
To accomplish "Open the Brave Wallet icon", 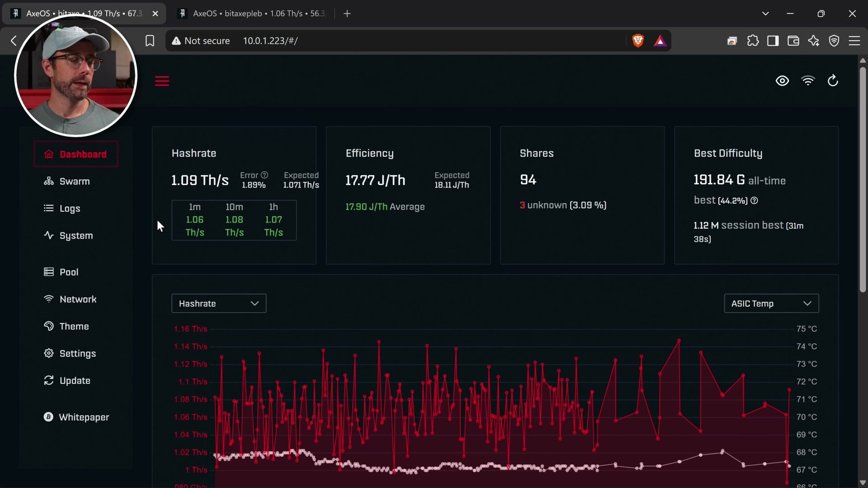I will (793, 41).
